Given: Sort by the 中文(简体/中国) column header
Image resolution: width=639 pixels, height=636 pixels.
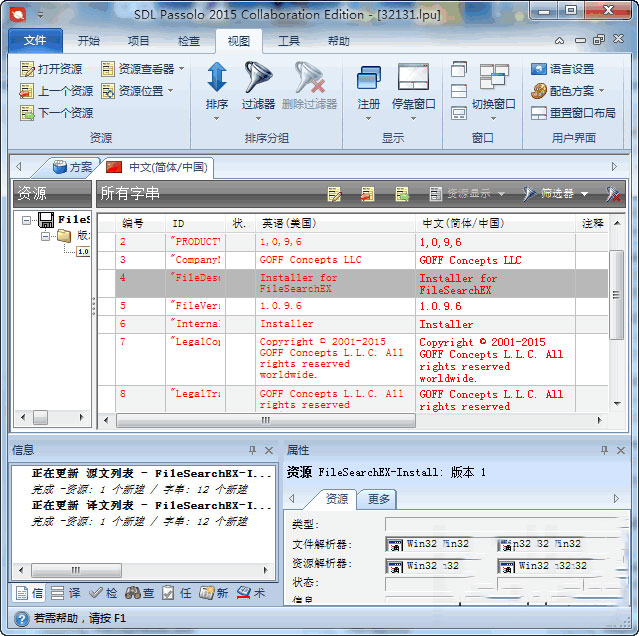Looking at the screenshot, I should tap(495, 223).
